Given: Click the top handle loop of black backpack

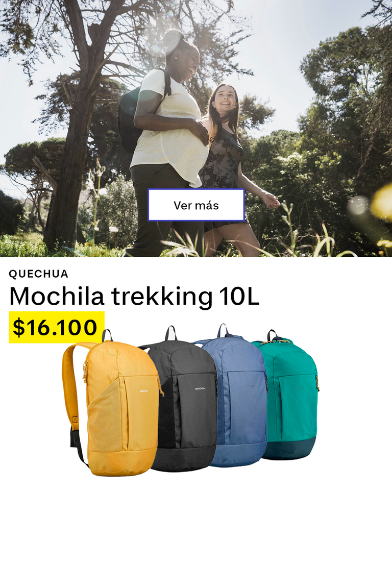Looking at the screenshot, I should point(171,333).
